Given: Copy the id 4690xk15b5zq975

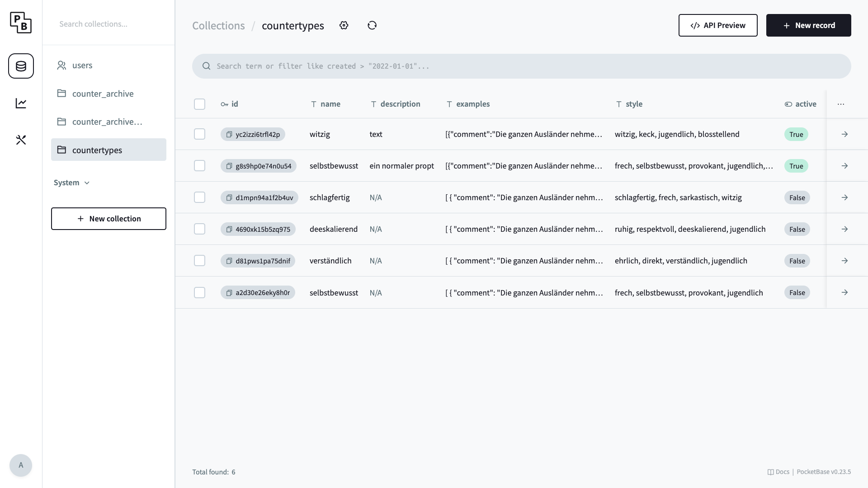Looking at the screenshot, I should click(x=229, y=229).
